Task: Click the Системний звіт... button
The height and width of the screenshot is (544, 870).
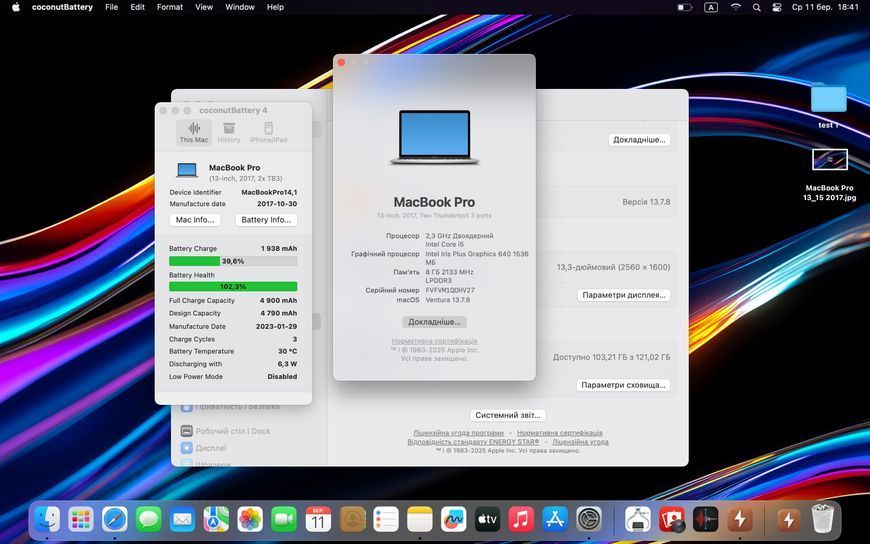Action: coord(508,415)
